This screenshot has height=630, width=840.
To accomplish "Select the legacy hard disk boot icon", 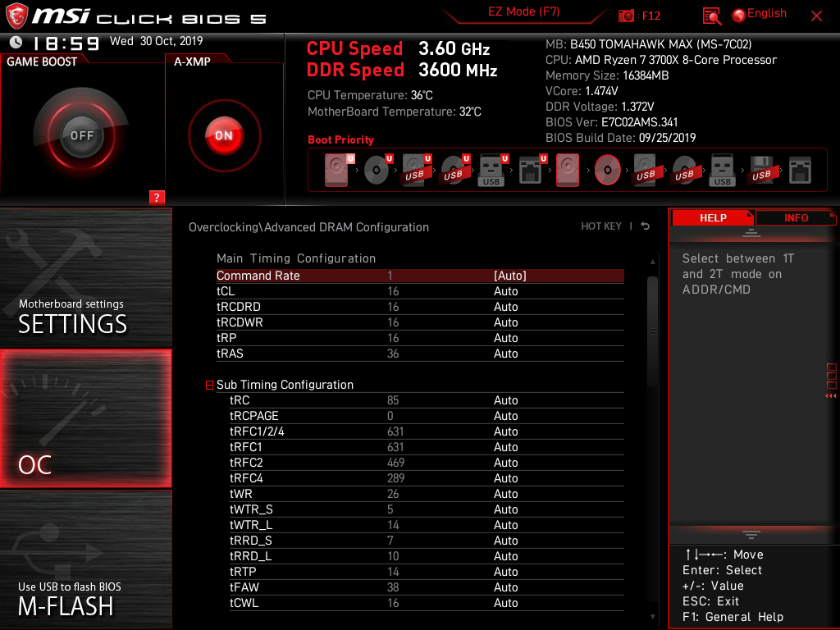I will [568, 170].
